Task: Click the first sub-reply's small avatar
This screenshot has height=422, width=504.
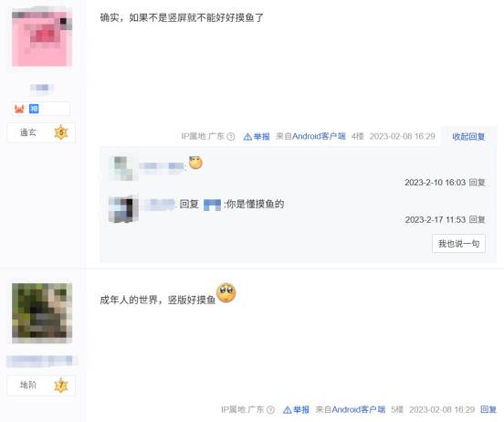Action: pyautogui.click(x=123, y=168)
